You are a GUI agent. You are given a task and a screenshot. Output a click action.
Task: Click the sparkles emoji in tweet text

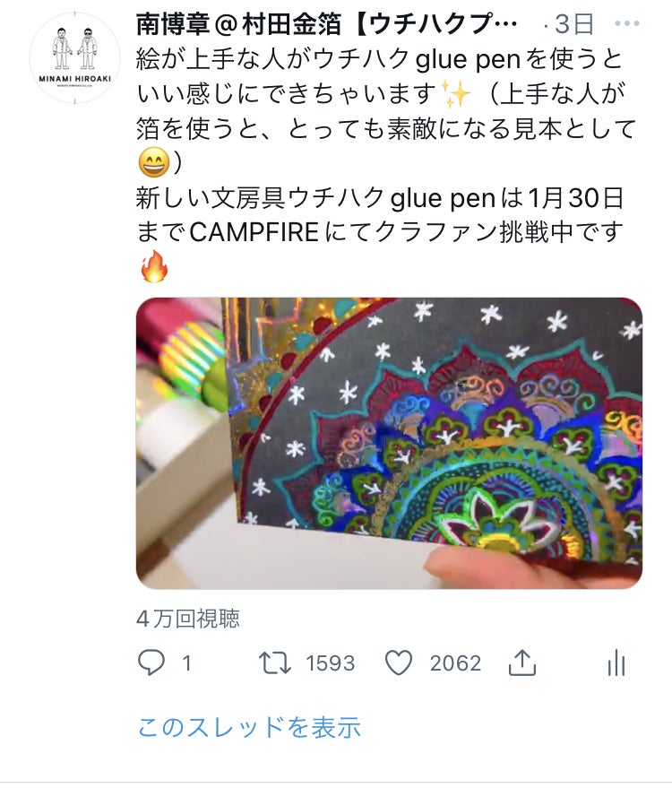[455, 94]
